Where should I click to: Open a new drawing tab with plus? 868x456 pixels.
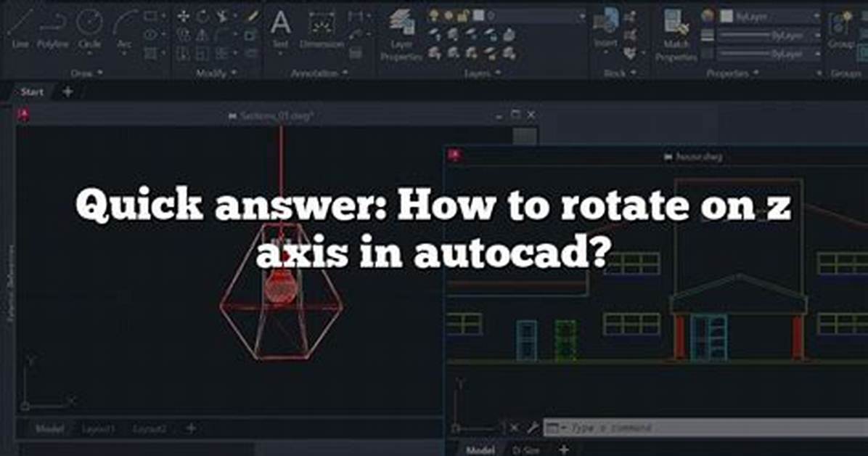(67, 92)
